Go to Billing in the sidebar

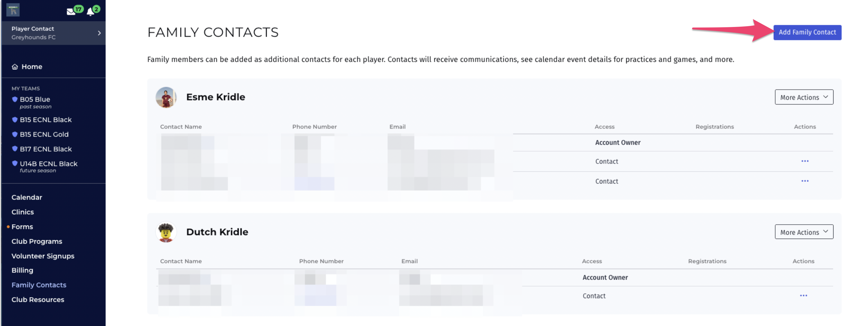pyautogui.click(x=22, y=270)
